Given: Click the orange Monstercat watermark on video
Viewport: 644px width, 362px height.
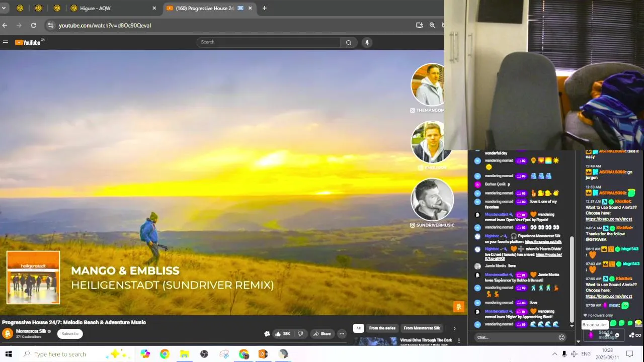Looking at the screenshot, I should click(458, 307).
